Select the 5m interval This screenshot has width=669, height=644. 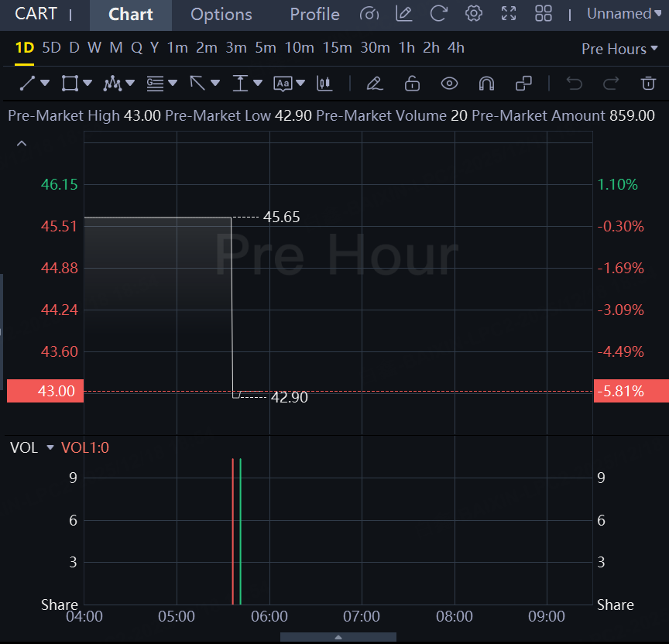coord(266,48)
